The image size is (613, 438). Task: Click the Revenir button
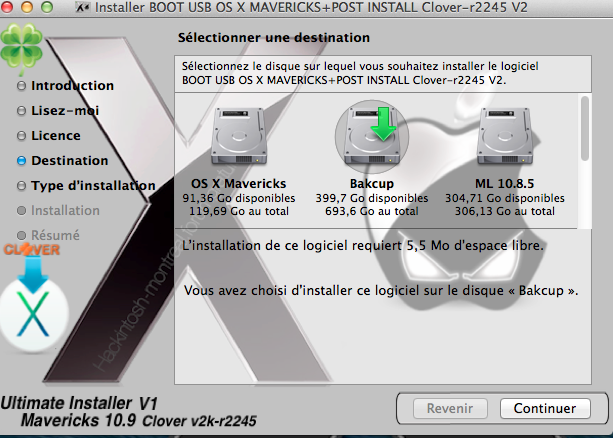450,408
